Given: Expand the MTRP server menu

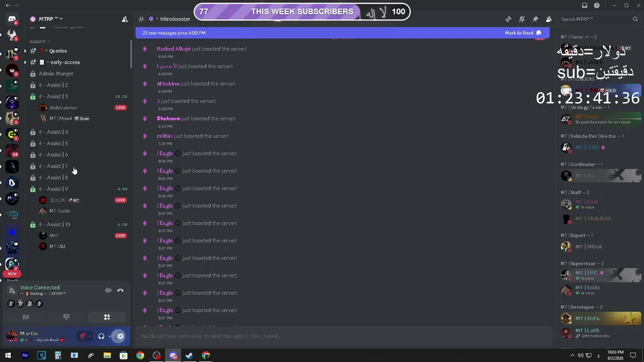Looking at the screenshot, I should [x=50, y=19].
